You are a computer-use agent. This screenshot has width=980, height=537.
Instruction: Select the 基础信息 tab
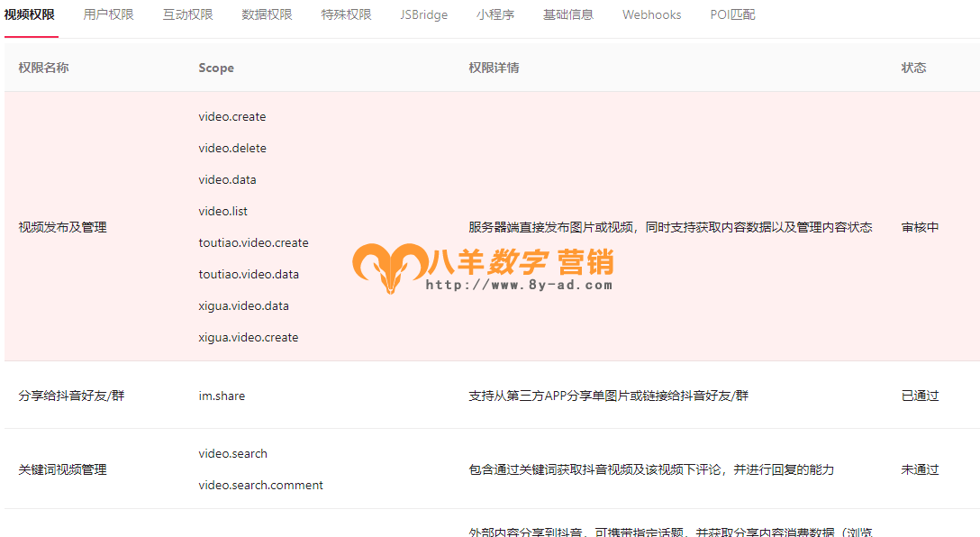pos(568,14)
